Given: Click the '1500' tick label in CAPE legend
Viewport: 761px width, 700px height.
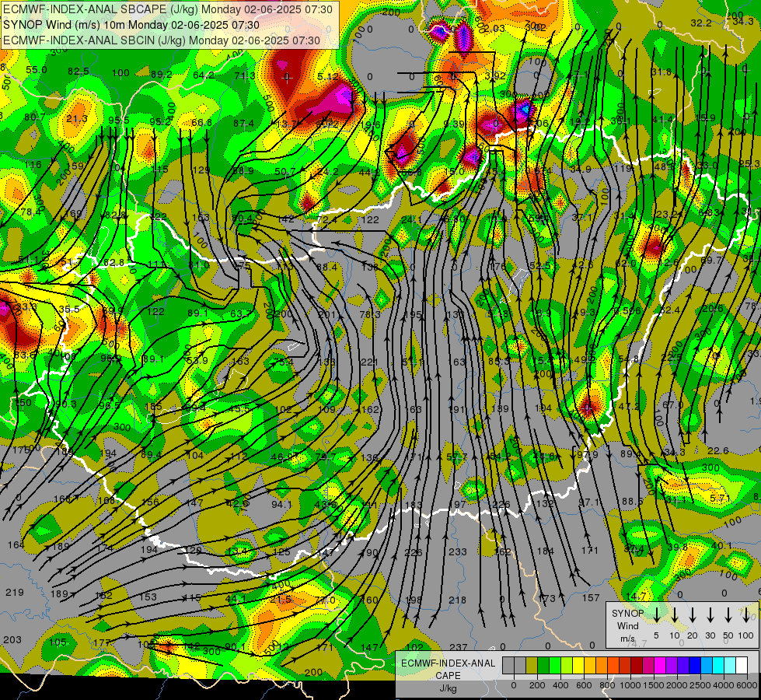Looking at the screenshot, I should point(654,685).
